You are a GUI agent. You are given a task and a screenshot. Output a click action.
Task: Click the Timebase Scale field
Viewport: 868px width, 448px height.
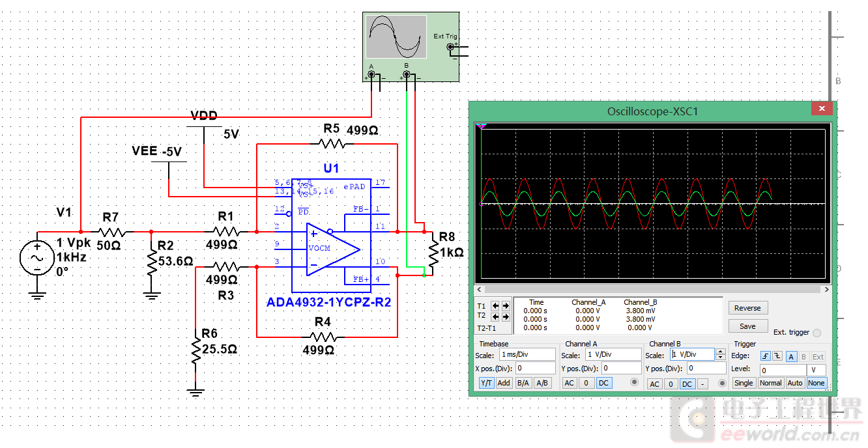point(527,355)
